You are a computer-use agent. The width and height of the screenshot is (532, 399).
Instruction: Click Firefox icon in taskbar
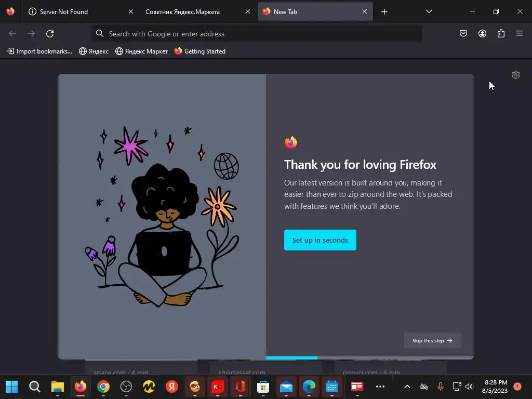pyautogui.click(x=81, y=387)
